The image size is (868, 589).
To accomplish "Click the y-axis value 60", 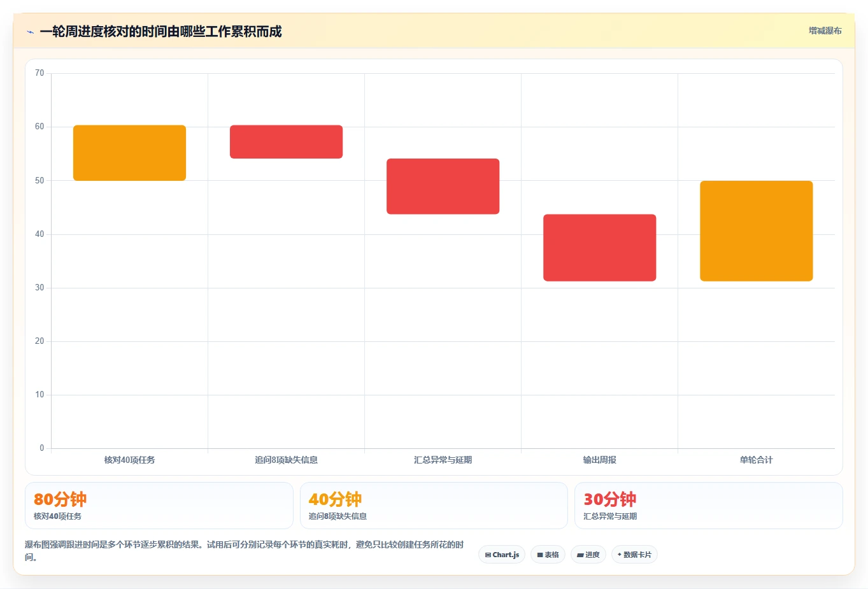I will pyautogui.click(x=39, y=127).
